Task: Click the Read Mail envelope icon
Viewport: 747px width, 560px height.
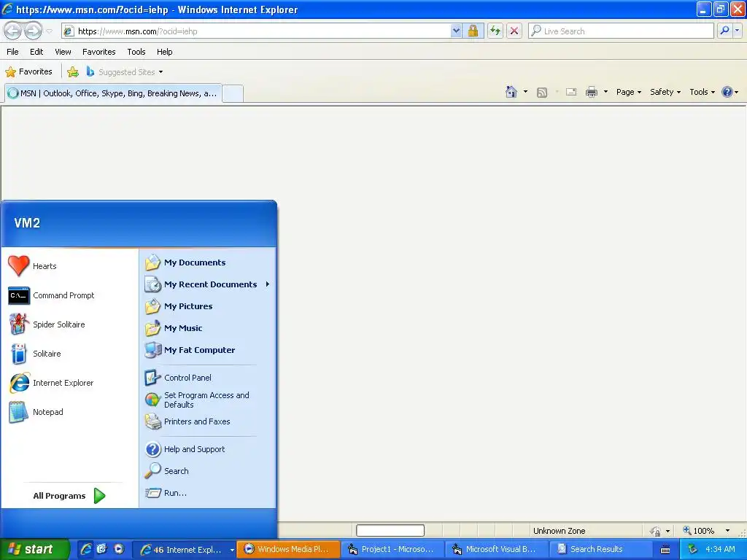Action: click(571, 92)
